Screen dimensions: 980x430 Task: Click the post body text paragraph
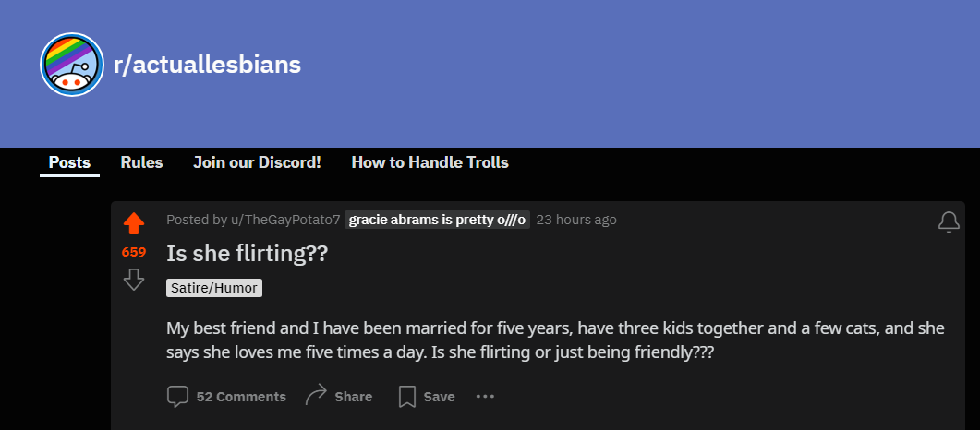(x=554, y=340)
